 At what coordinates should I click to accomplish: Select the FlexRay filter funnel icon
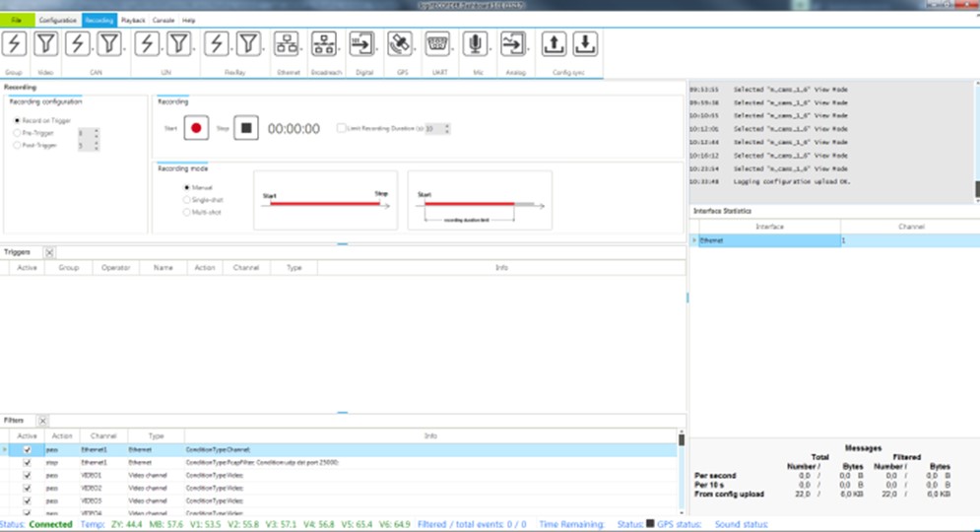point(248,43)
